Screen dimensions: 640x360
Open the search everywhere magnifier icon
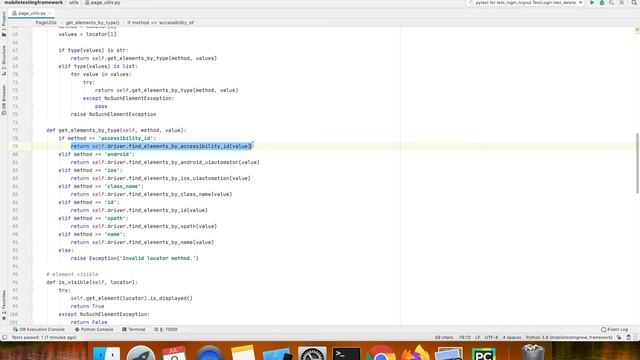click(634, 3)
